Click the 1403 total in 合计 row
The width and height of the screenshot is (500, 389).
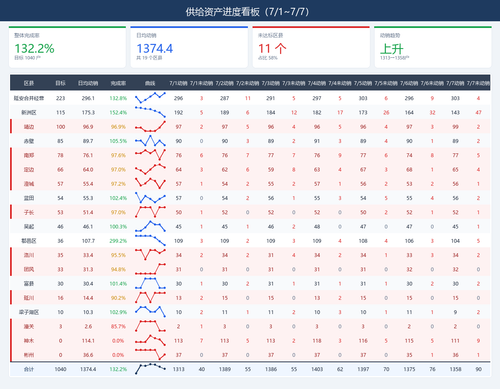pos(317,369)
